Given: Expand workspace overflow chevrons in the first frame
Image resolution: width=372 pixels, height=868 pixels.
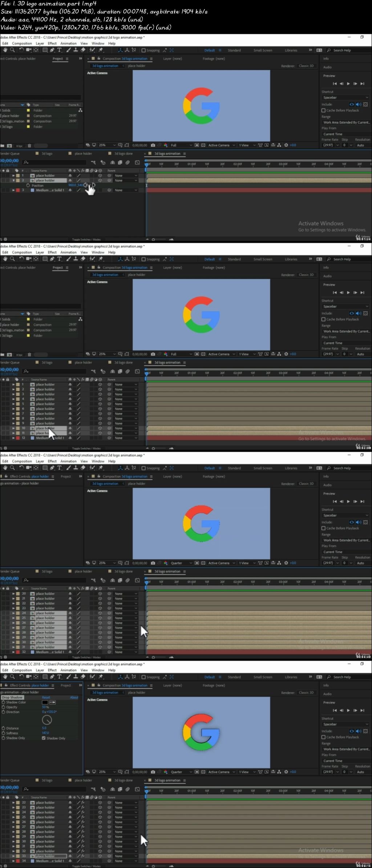Looking at the screenshot, I should [310, 50].
